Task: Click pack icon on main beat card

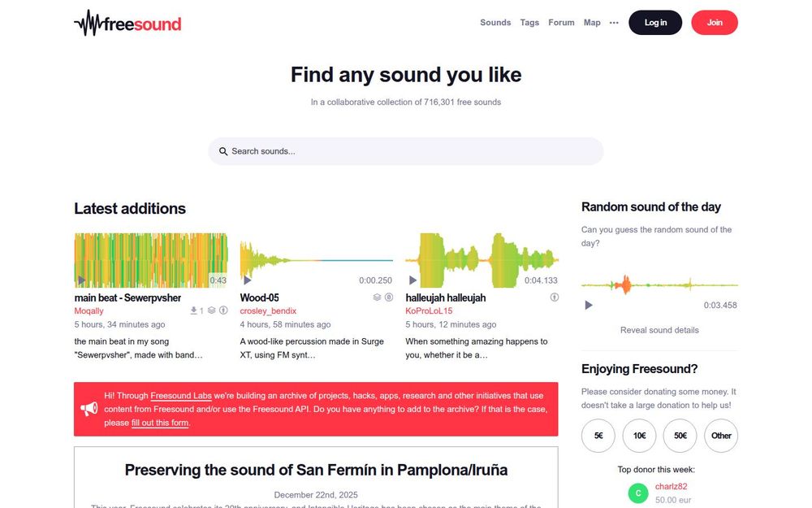Action: [x=212, y=310]
